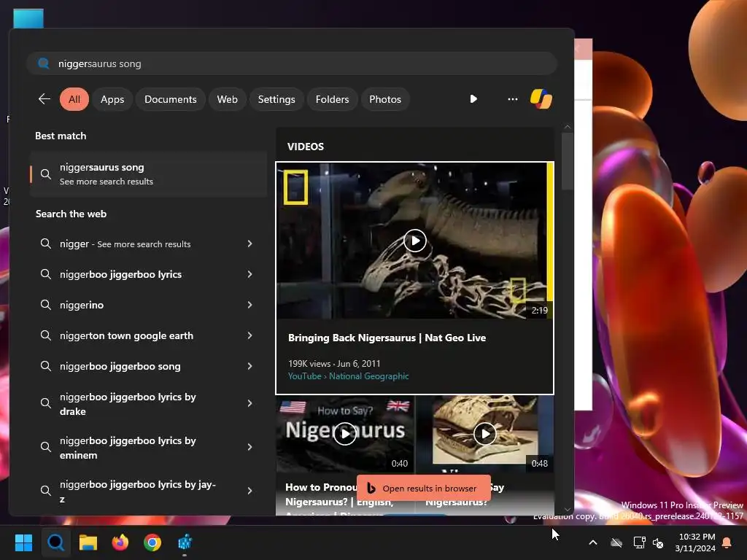Click the search icon beside 'lyrics by drake'
Image resolution: width=747 pixels, height=560 pixels.
coord(46,403)
